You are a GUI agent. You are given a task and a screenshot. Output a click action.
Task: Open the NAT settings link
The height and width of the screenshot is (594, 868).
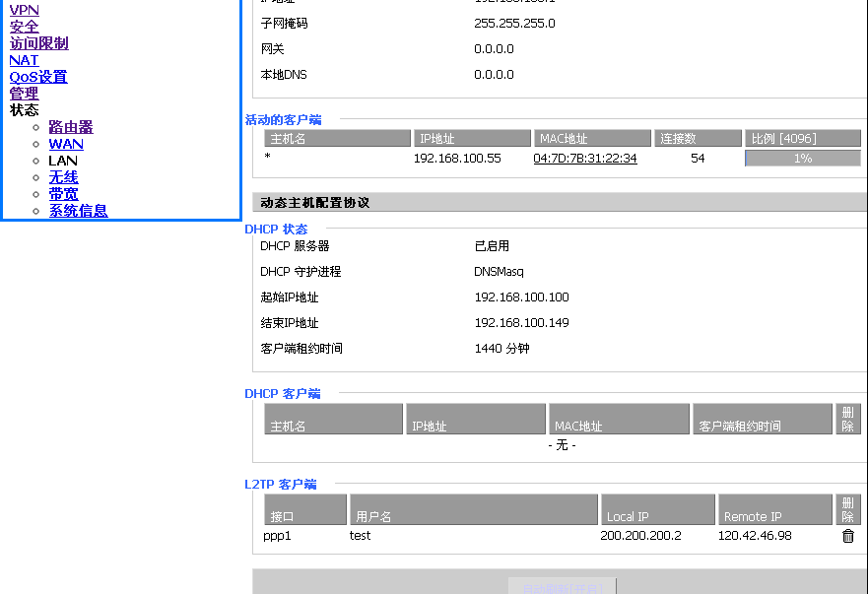click(24, 60)
